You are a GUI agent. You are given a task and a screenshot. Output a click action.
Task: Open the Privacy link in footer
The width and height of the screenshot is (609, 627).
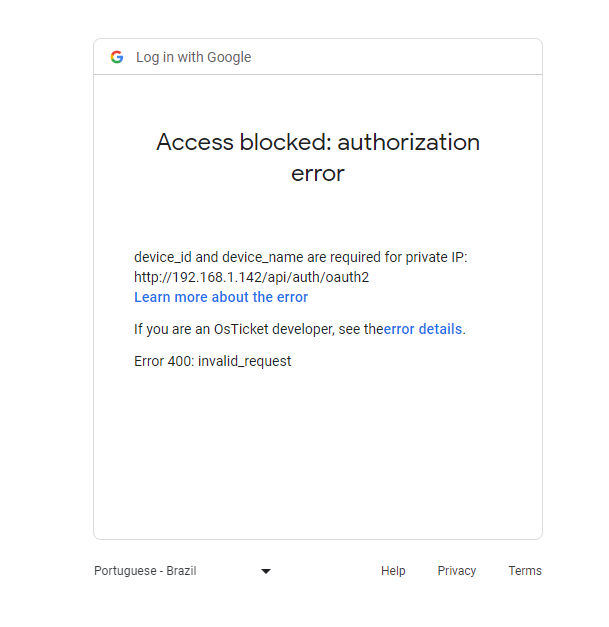(457, 571)
